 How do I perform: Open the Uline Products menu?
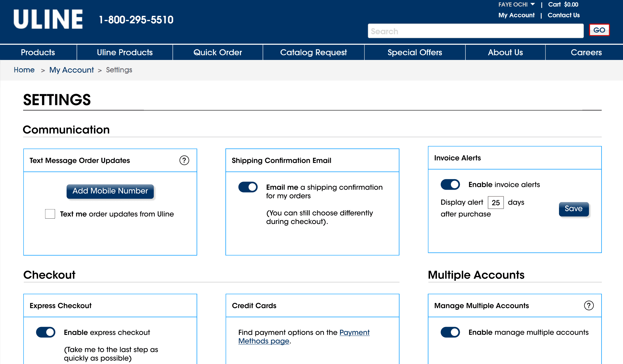[x=125, y=52]
